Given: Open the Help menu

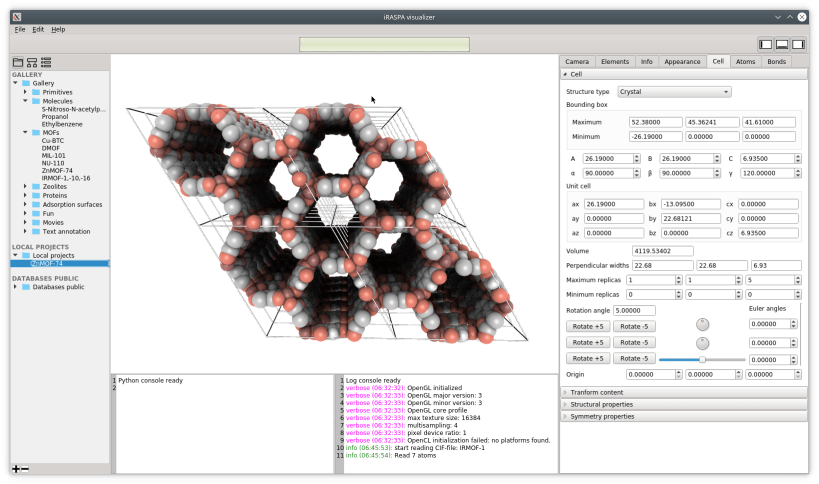Looking at the screenshot, I should (58, 29).
